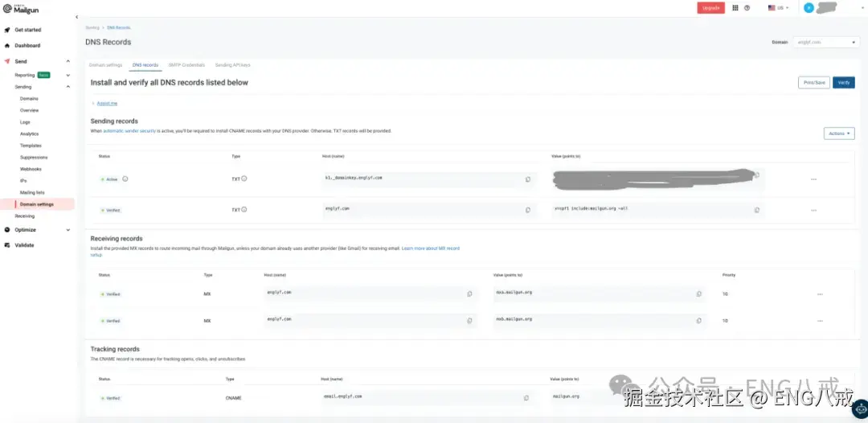Image resolution: width=868 pixels, height=423 pixels.
Task: Show info tooltip beside Active status
Action: 125,179
